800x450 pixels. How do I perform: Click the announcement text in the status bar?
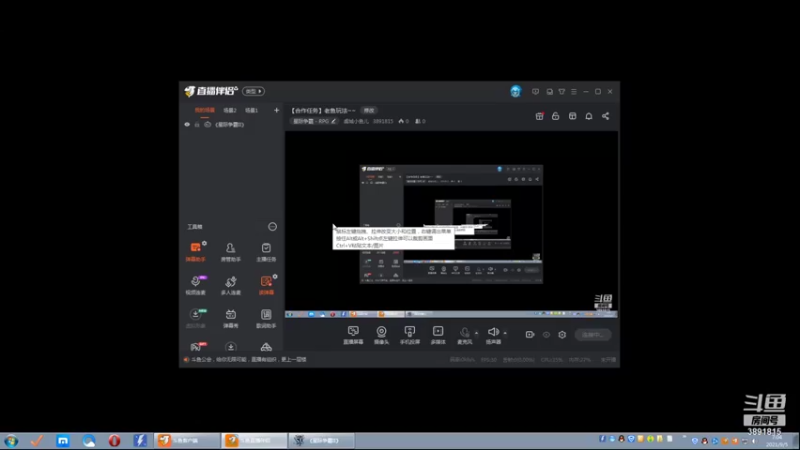248,360
